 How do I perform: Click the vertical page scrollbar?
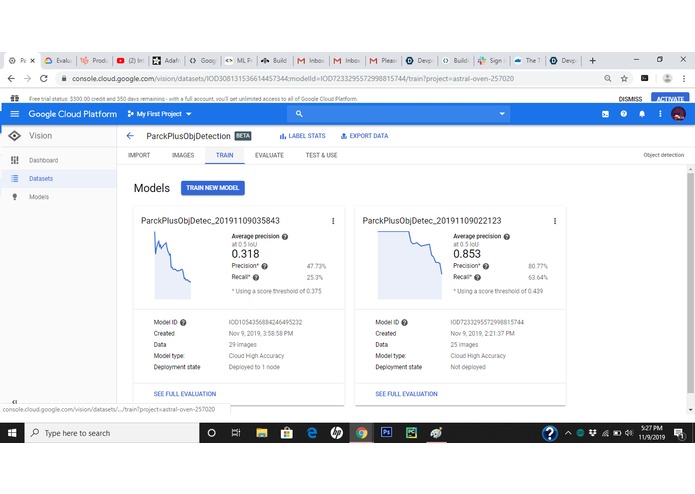[690, 283]
